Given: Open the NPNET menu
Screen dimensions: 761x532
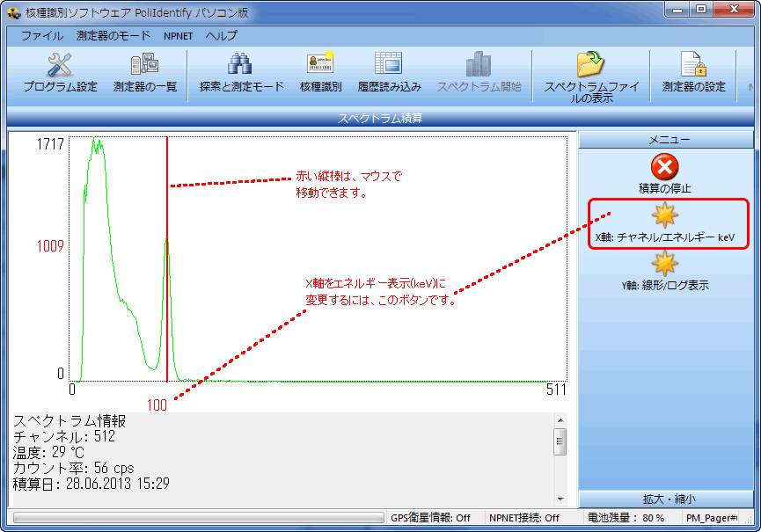Looking at the screenshot, I should pos(178,36).
